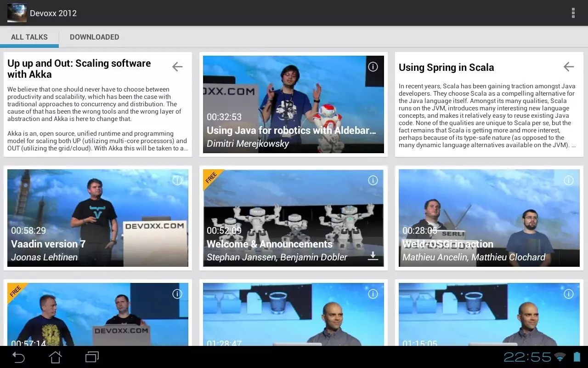Click the Akka talk description text
This screenshot has width=588, height=368.
(97, 119)
